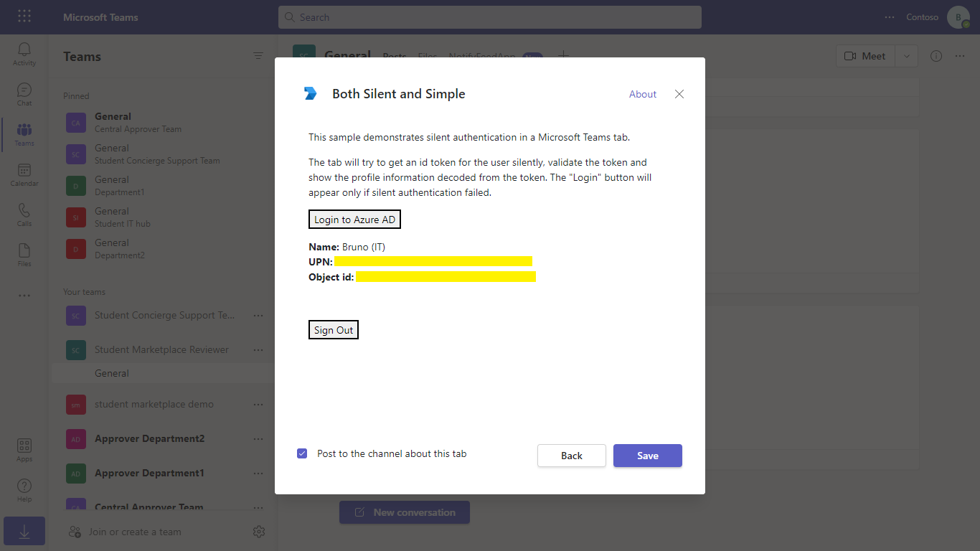Click the Back button
This screenshot has width=980, height=551.
pos(572,456)
